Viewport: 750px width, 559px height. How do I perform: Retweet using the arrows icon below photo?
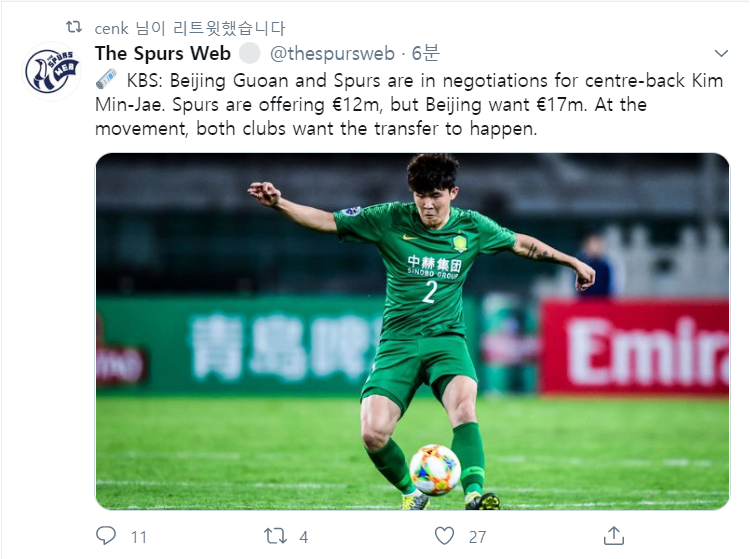[276, 536]
